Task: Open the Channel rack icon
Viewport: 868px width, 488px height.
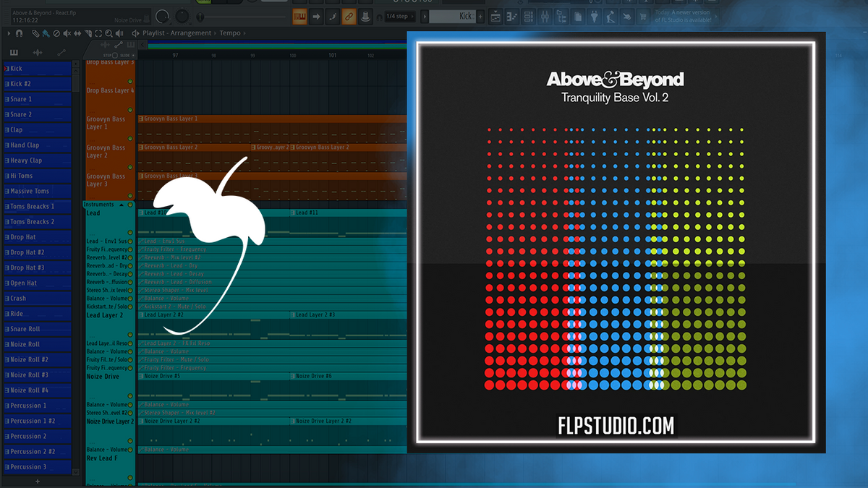Action: tap(528, 15)
